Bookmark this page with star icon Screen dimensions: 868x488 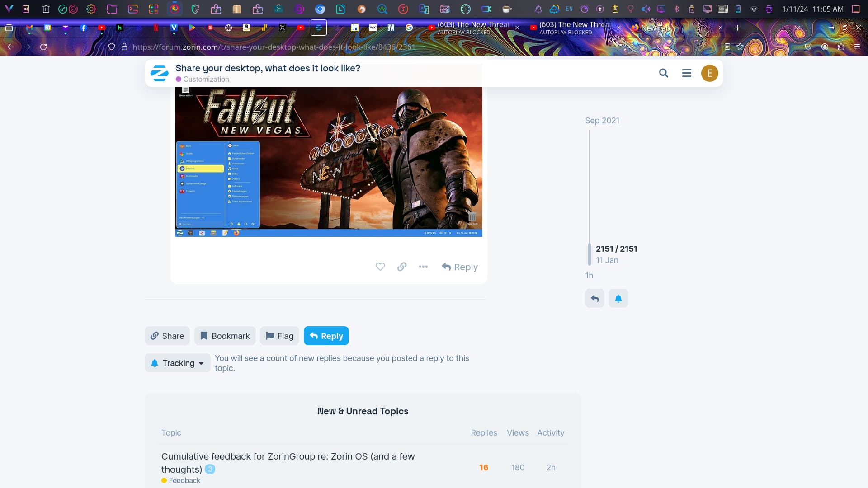pos(740,47)
